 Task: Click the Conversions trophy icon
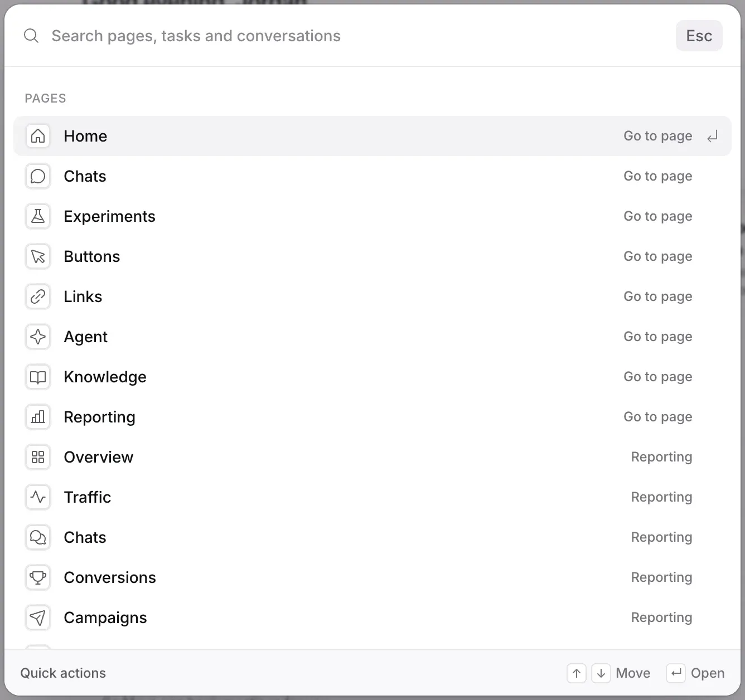click(38, 577)
